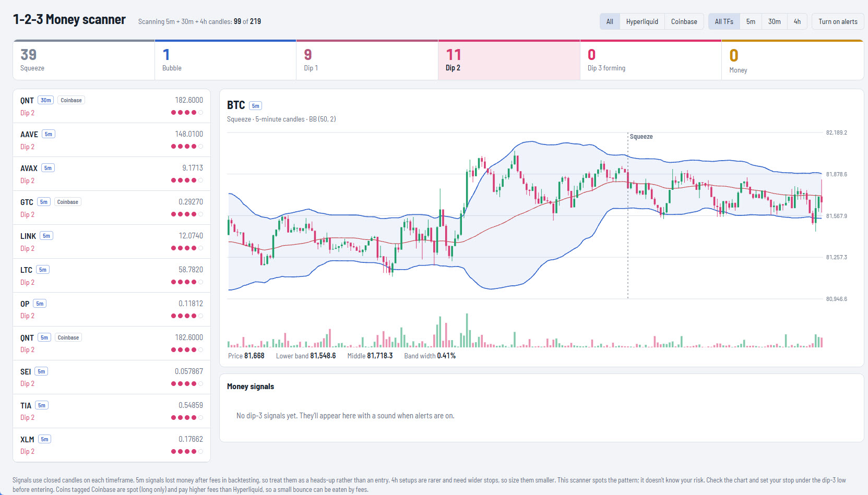This screenshot has width=868, height=495.
Task: Click the 82,189.2 price axis label
Action: tap(836, 132)
